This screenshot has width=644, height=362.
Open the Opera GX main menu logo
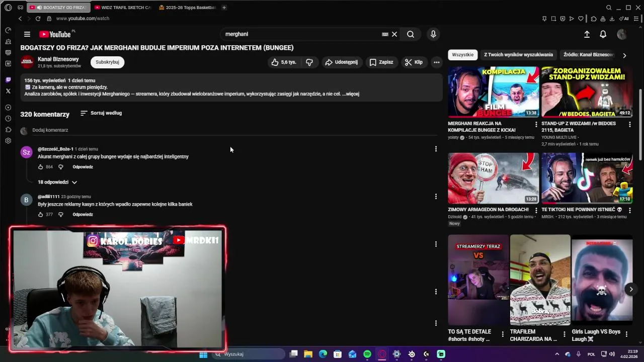coord(8,8)
